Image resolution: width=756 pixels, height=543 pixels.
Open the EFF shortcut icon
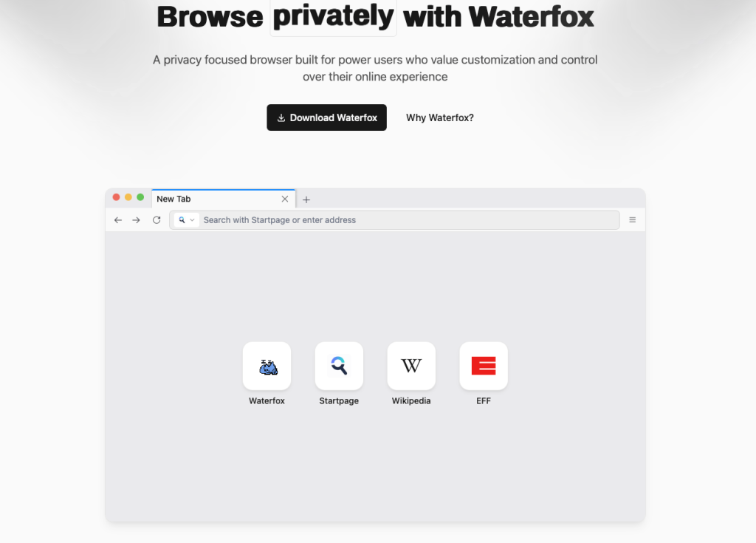(484, 366)
